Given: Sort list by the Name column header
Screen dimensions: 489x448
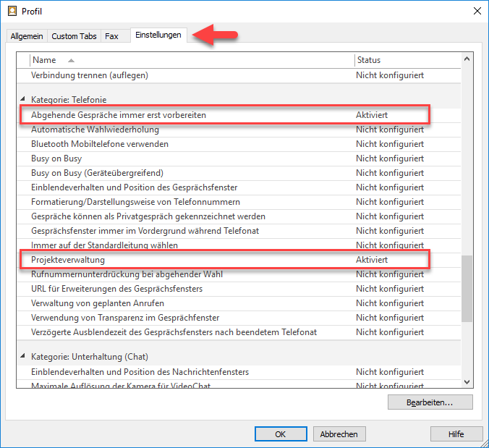Looking at the screenshot, I should click(x=45, y=60).
